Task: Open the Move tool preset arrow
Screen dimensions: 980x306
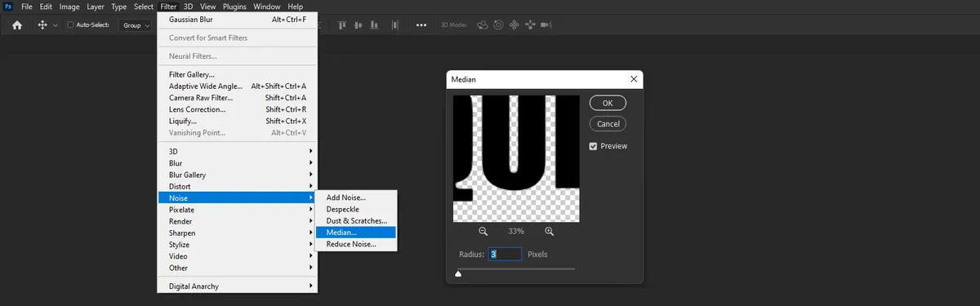Action: tap(56, 25)
